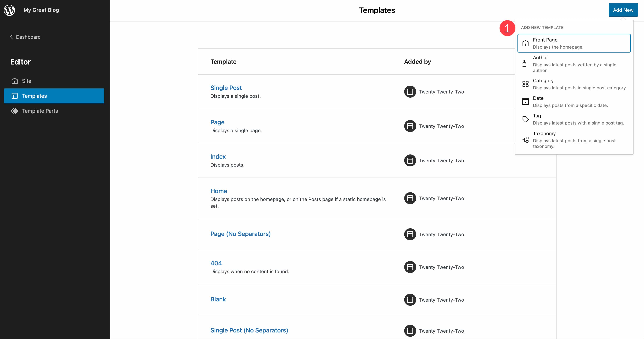Image resolution: width=644 pixels, height=339 pixels.
Task: Click the Taxonomy tree icon
Action: (x=525, y=140)
